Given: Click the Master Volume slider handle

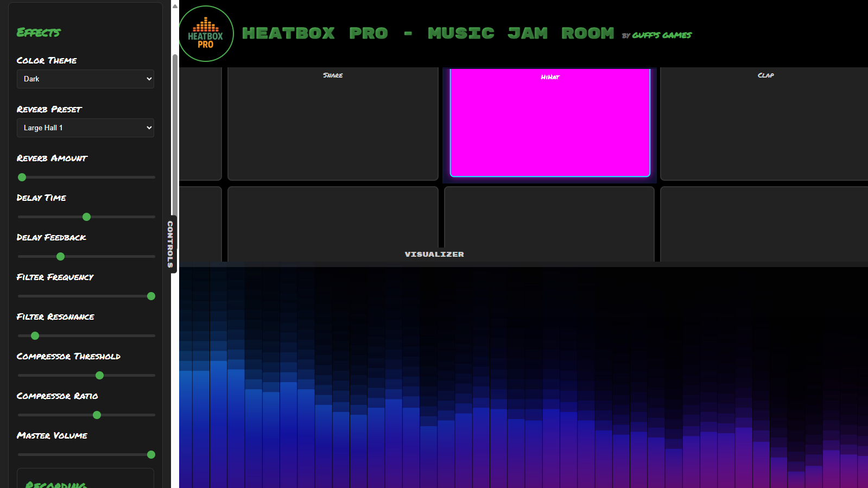Looking at the screenshot, I should tap(151, 454).
